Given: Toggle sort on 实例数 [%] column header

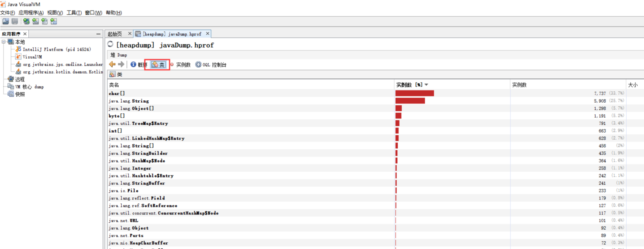Looking at the screenshot, I should point(452,85).
